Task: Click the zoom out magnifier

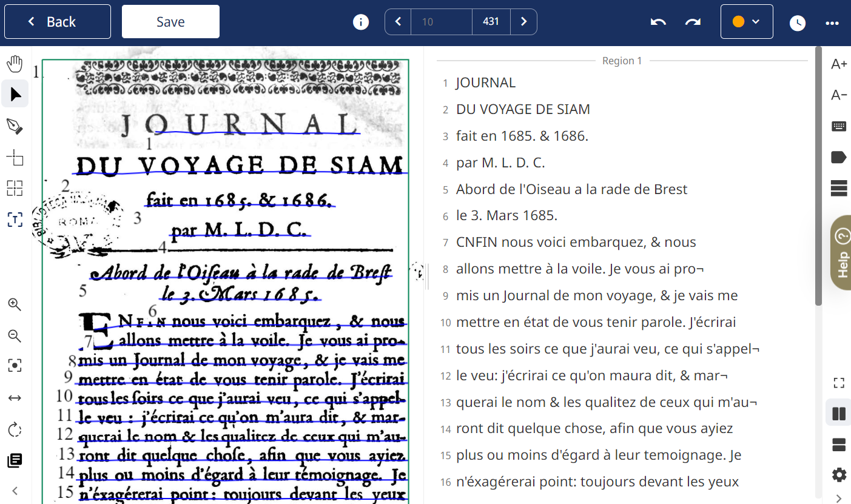Action: point(15,336)
